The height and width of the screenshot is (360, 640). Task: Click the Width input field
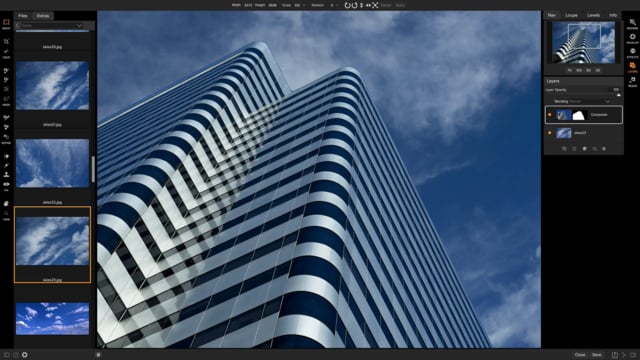tap(248, 5)
